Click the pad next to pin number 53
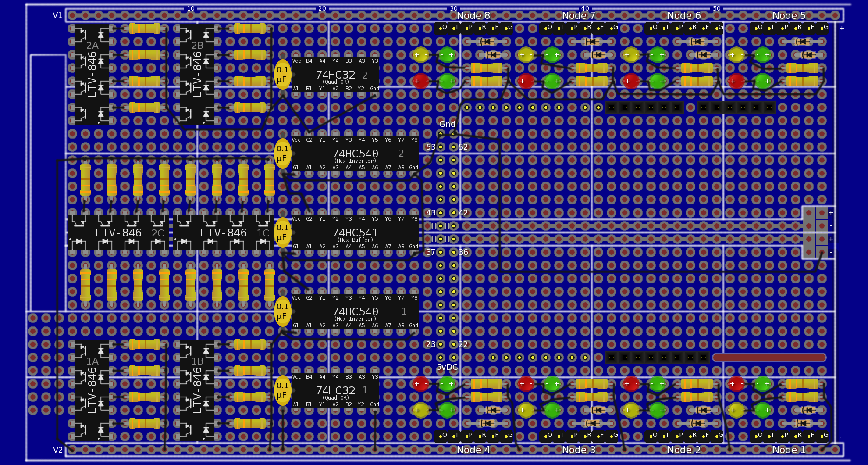This screenshot has height=465, width=868. pos(441,147)
